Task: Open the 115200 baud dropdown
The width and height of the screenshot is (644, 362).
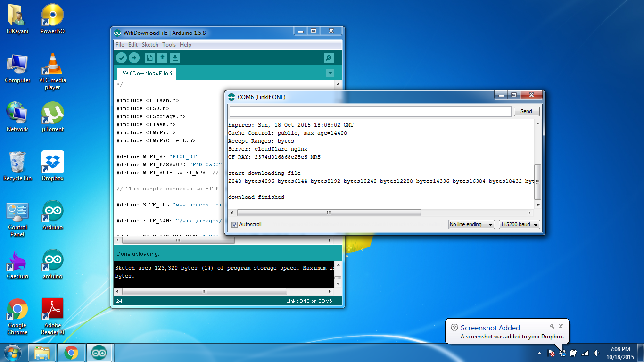Action: pos(520,224)
